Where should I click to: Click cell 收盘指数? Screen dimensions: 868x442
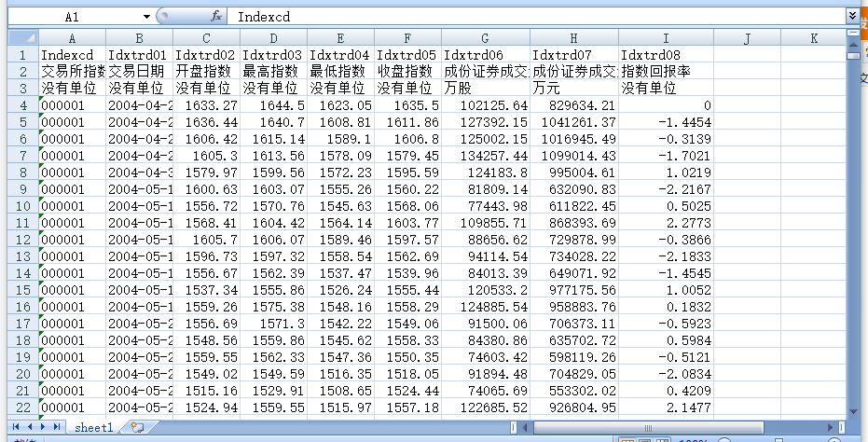click(x=408, y=72)
